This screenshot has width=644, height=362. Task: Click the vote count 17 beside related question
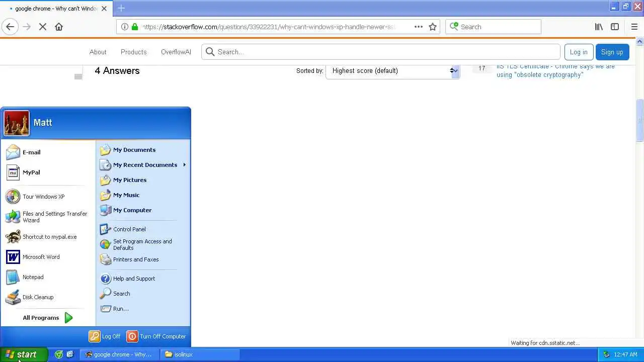[x=482, y=68]
